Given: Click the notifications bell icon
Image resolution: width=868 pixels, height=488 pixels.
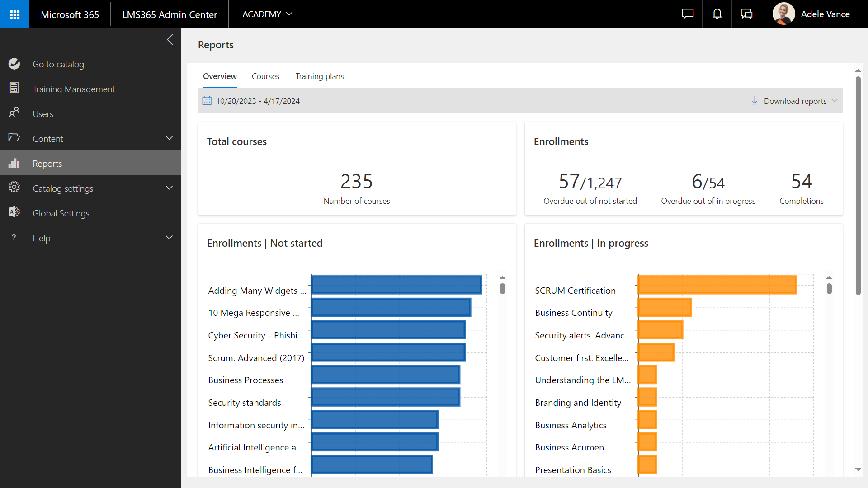Looking at the screenshot, I should point(717,14).
